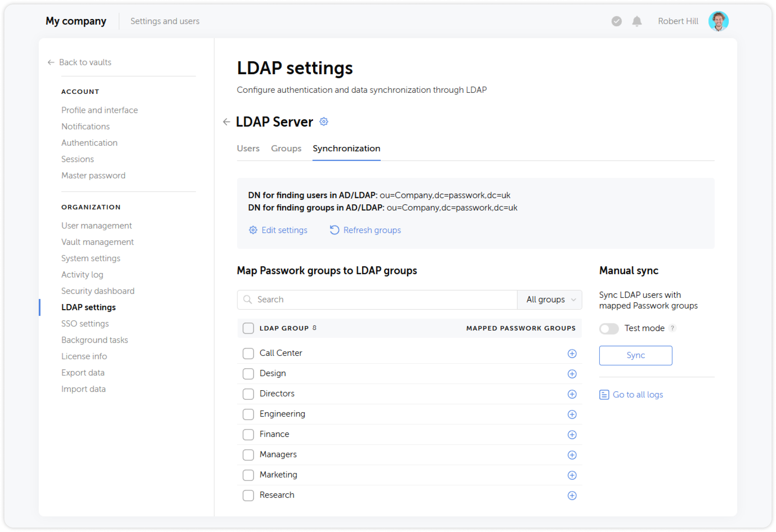Open the All groups filter dropdown
The height and width of the screenshot is (532, 776).
coord(550,300)
